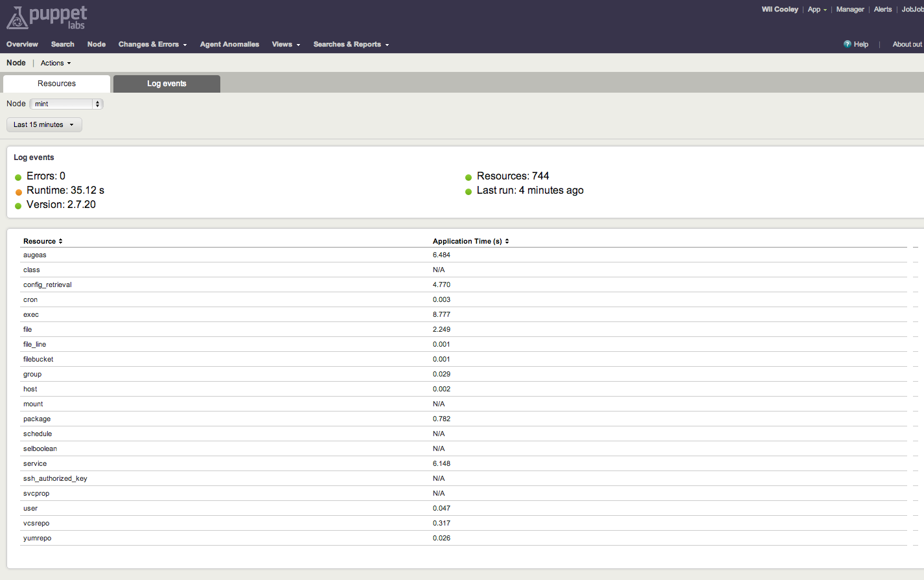Open Last 15 minutes time range picker
924x580 pixels.
(x=44, y=124)
